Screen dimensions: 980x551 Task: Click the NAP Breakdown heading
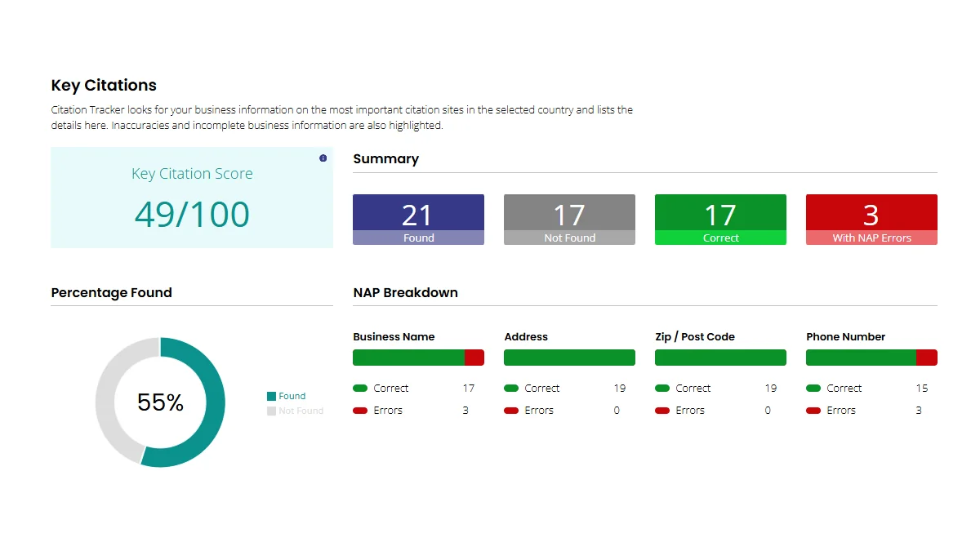tap(405, 292)
